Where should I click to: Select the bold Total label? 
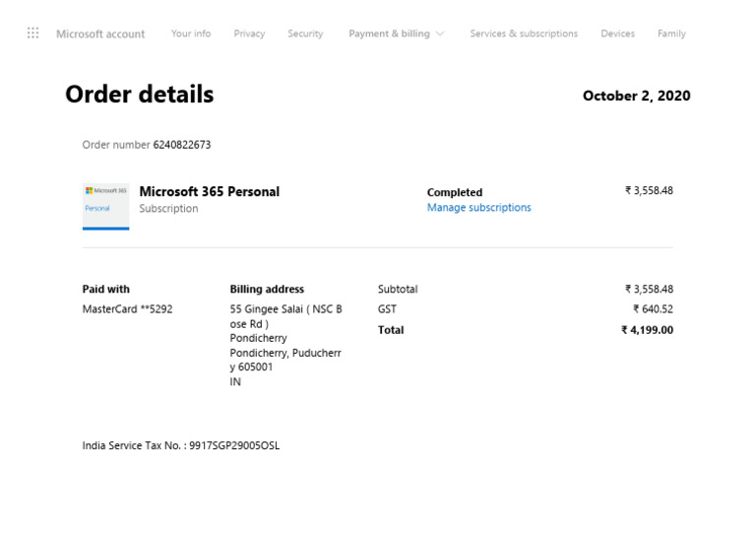pyautogui.click(x=391, y=330)
